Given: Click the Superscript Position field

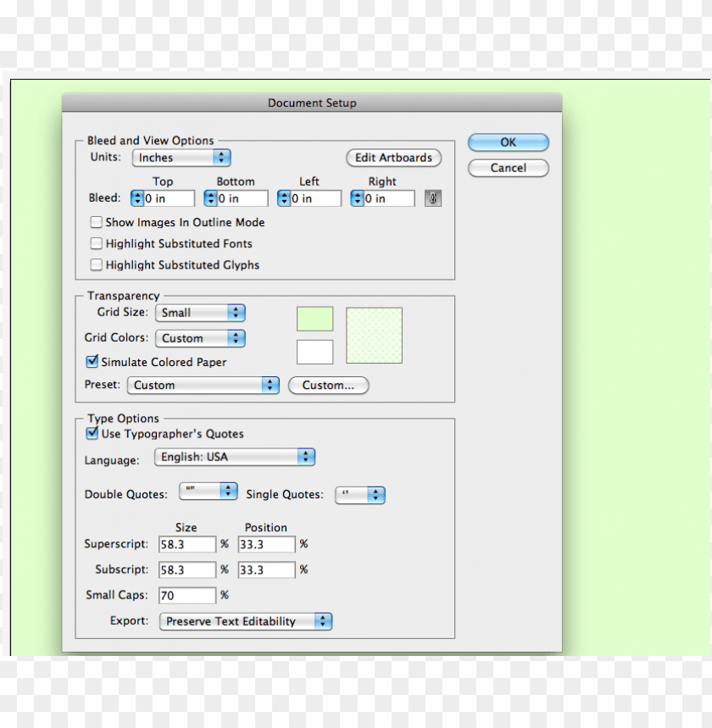Looking at the screenshot, I should click(267, 544).
